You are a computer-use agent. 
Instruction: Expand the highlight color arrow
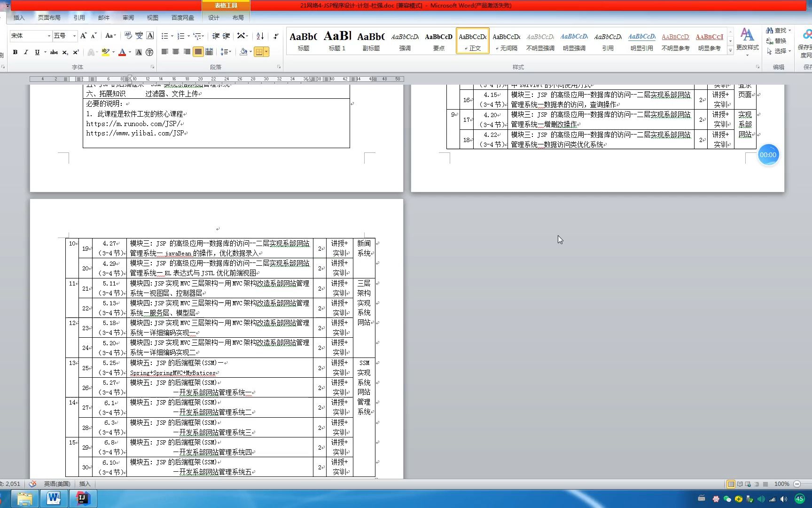click(x=113, y=52)
